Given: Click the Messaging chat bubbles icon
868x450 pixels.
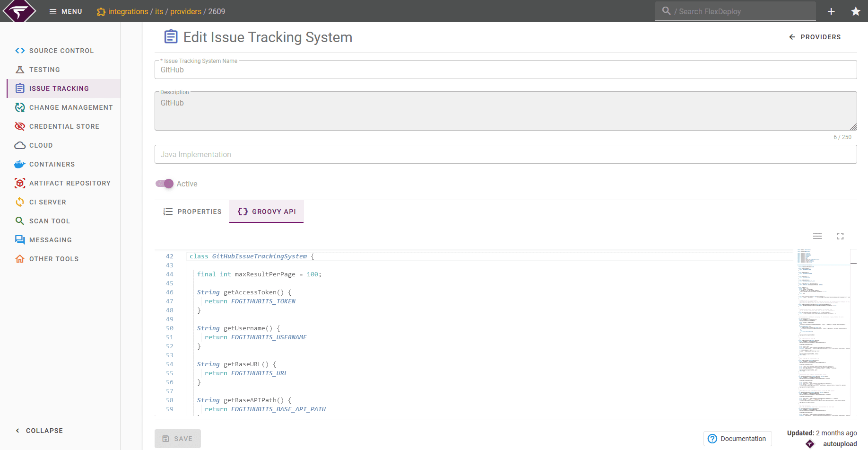Looking at the screenshot, I should click(20, 240).
